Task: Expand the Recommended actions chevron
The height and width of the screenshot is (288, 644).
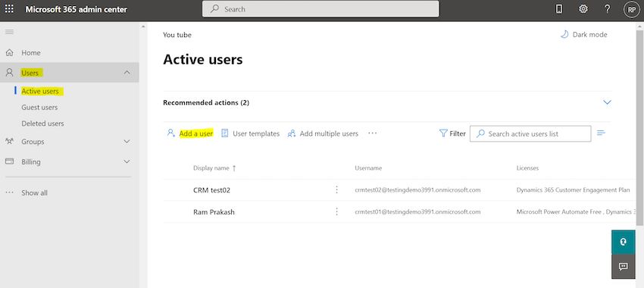Action: (x=607, y=102)
